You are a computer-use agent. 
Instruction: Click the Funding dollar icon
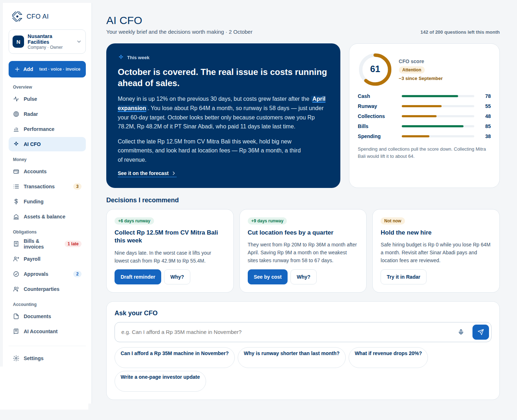click(16, 202)
